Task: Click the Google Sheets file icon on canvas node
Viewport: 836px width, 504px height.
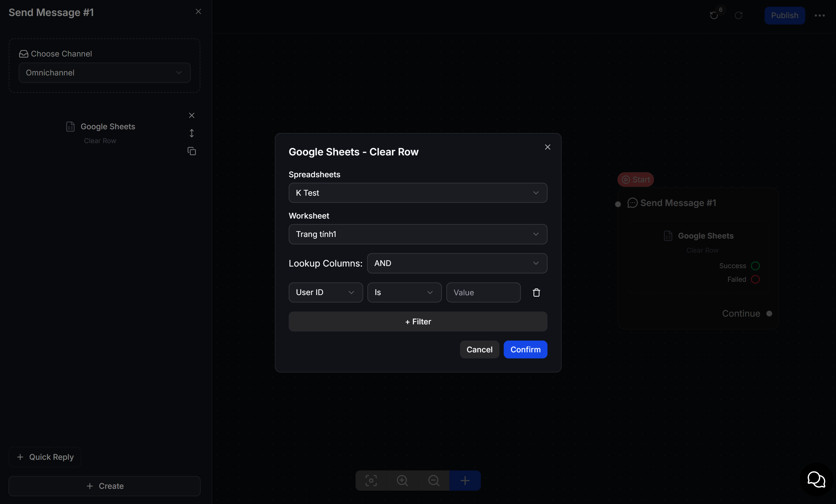Action: pyautogui.click(x=668, y=236)
